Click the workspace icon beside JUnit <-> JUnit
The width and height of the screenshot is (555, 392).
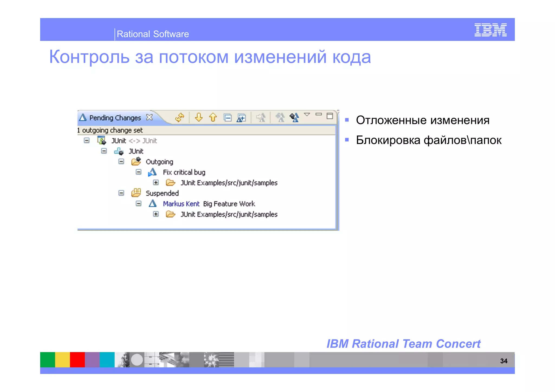click(x=102, y=140)
